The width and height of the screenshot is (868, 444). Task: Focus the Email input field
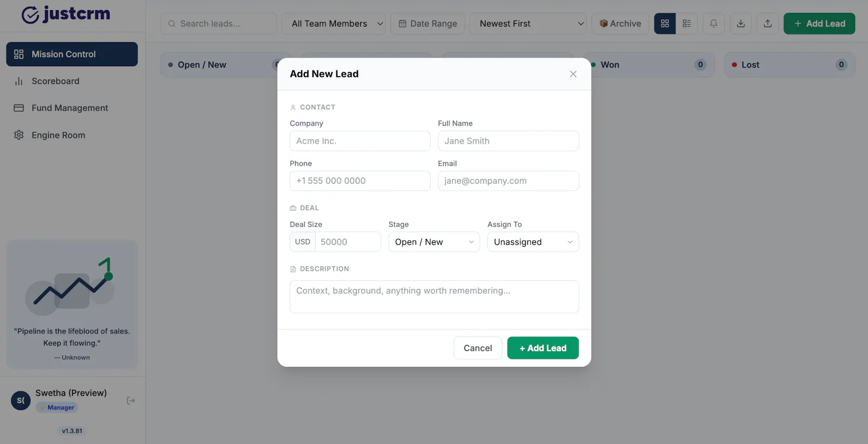click(508, 181)
